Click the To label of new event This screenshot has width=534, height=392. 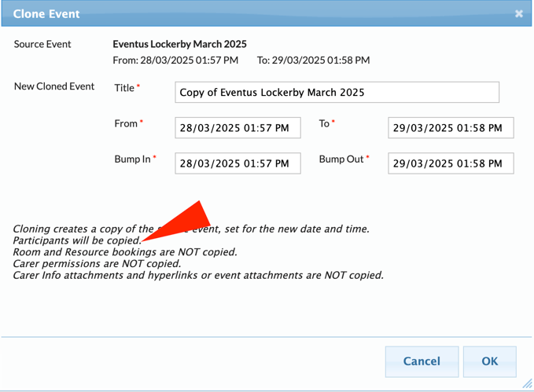[x=324, y=123]
